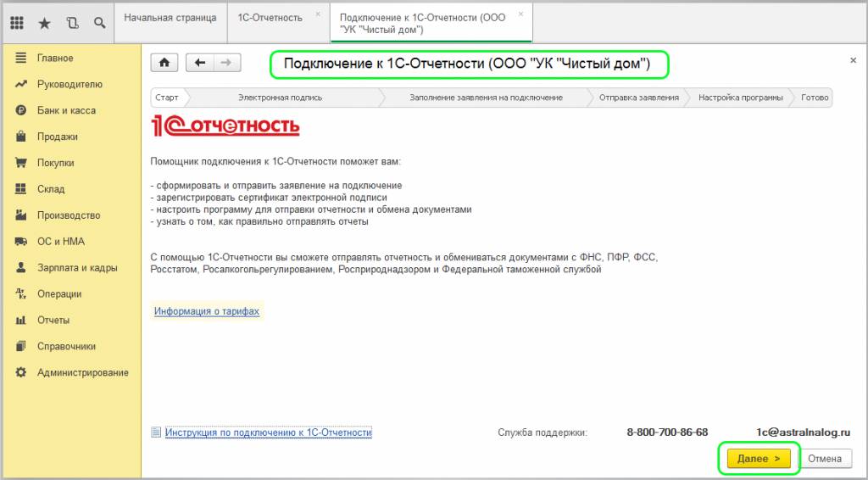The image size is (868, 480).
Task: Click the Администрирование gear icon
Action: [x=20, y=372]
